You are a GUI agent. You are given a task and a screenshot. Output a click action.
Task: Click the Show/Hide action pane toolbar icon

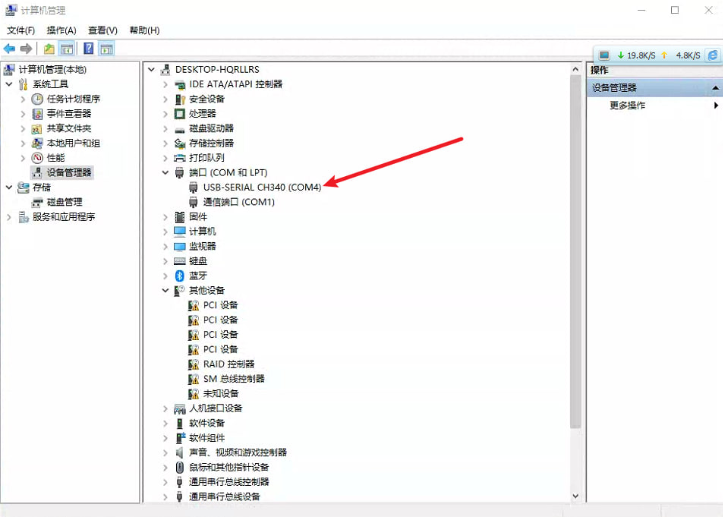pos(107,48)
